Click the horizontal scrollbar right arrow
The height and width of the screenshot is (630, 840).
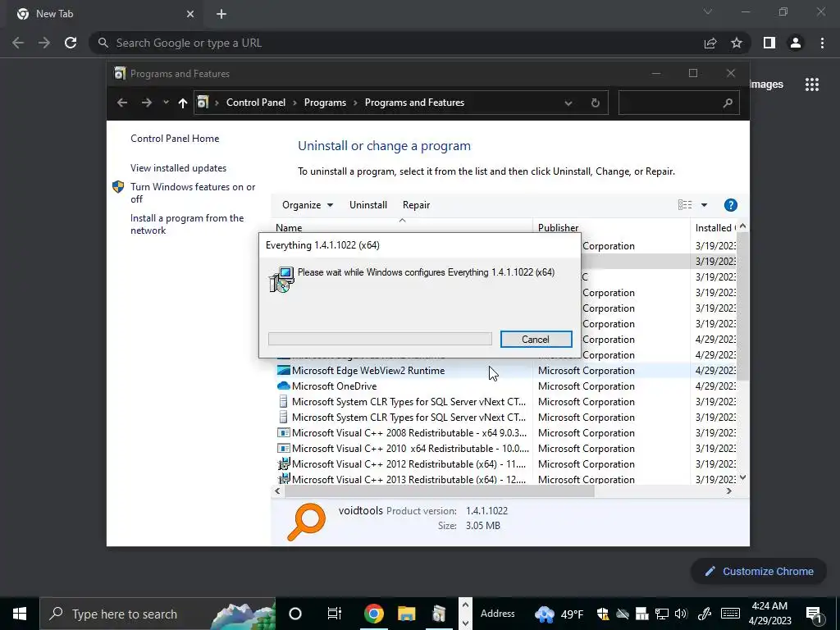click(x=728, y=491)
